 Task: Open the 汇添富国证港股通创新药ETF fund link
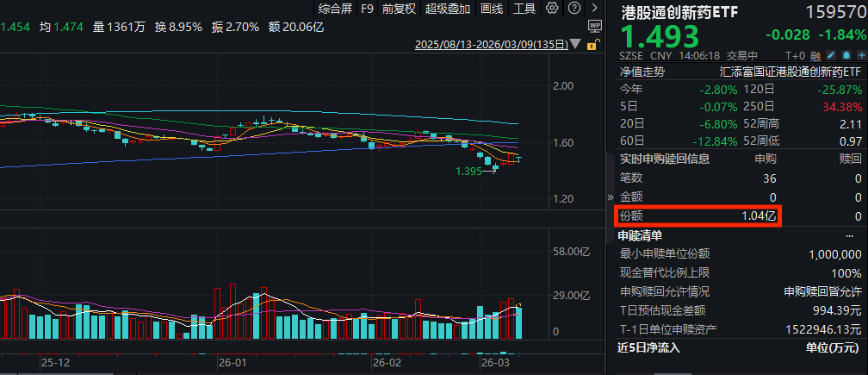click(x=790, y=73)
